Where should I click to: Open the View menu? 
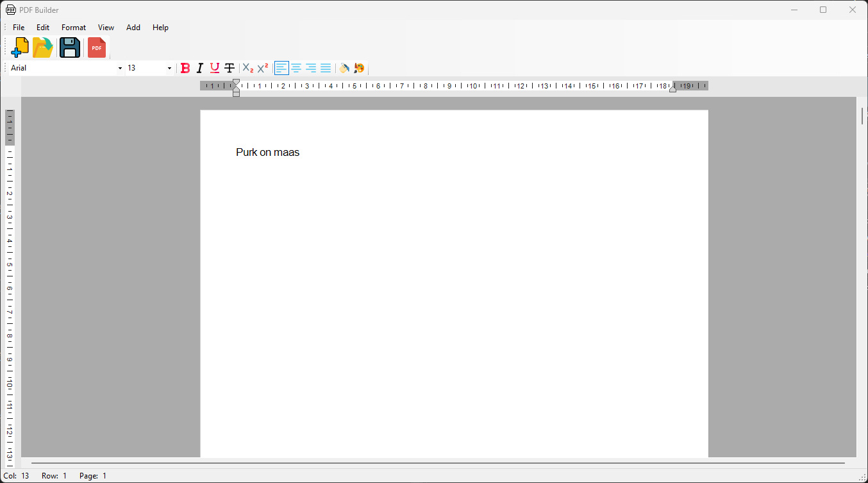(x=106, y=28)
